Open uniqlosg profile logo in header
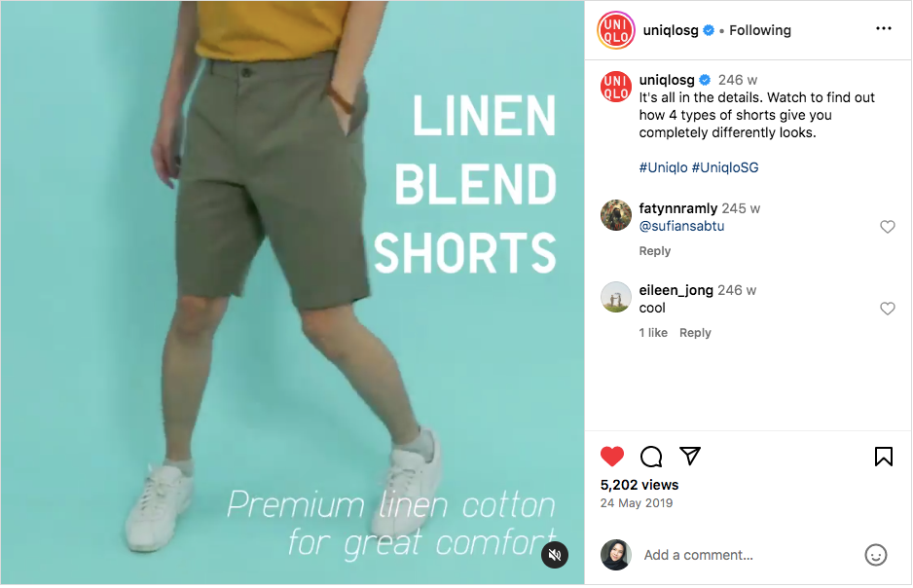913x588 pixels. [x=615, y=30]
